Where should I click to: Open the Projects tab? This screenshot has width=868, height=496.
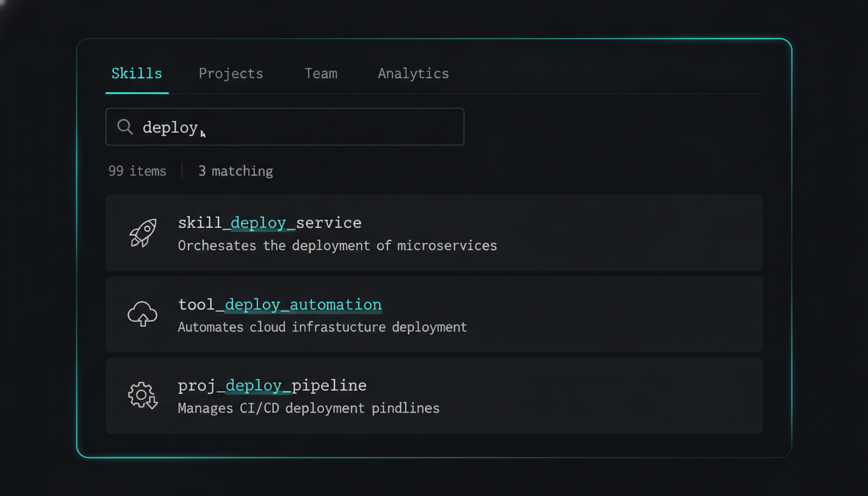231,74
